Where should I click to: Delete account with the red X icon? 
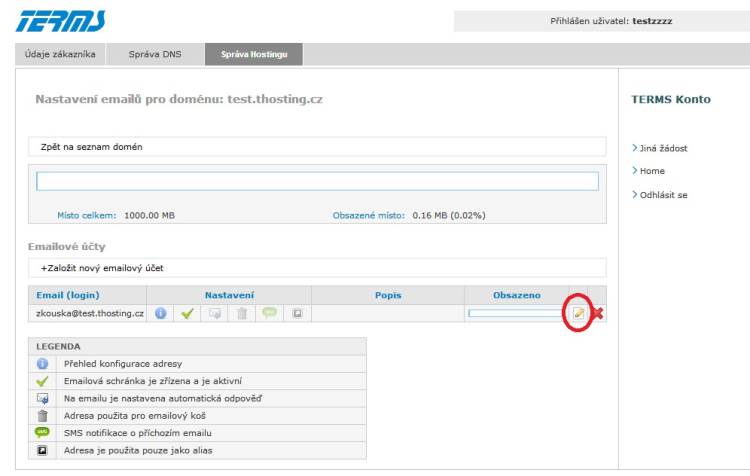tap(598, 314)
